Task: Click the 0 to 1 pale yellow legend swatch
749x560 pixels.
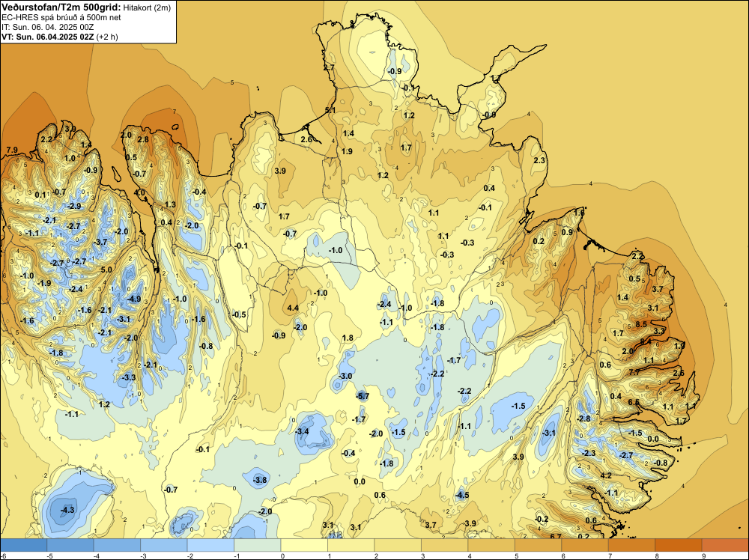Action: [x=304, y=545]
